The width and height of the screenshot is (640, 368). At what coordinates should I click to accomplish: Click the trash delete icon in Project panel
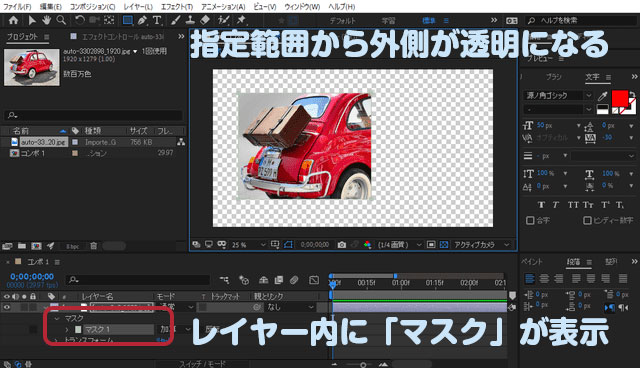point(93,246)
